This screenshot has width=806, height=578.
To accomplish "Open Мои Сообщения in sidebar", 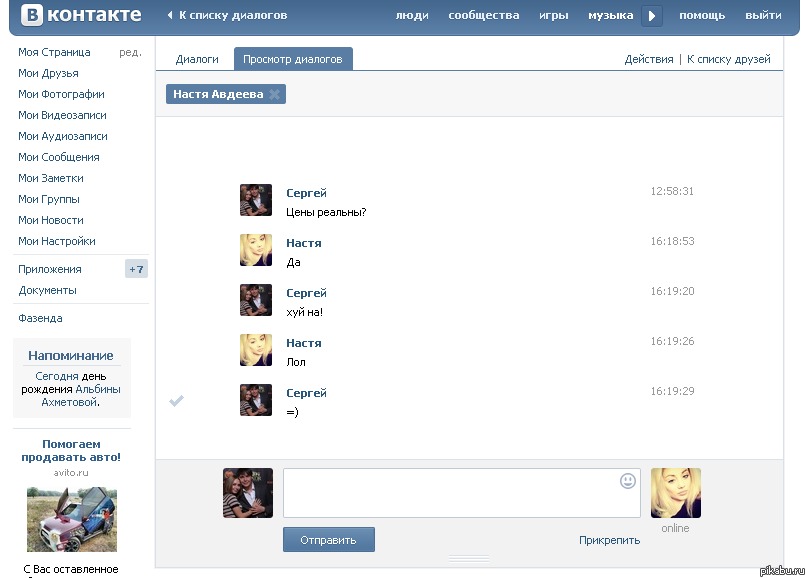I will (x=59, y=157).
